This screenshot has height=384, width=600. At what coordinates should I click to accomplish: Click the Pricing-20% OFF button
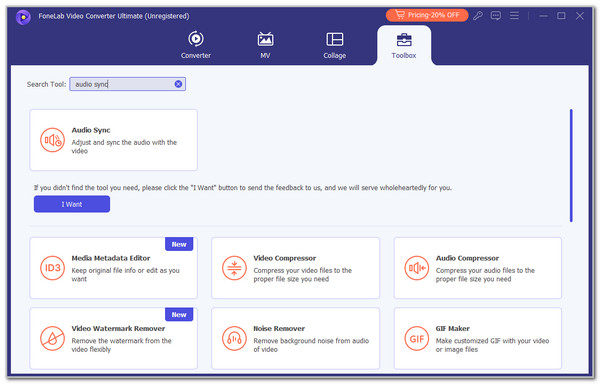point(427,15)
